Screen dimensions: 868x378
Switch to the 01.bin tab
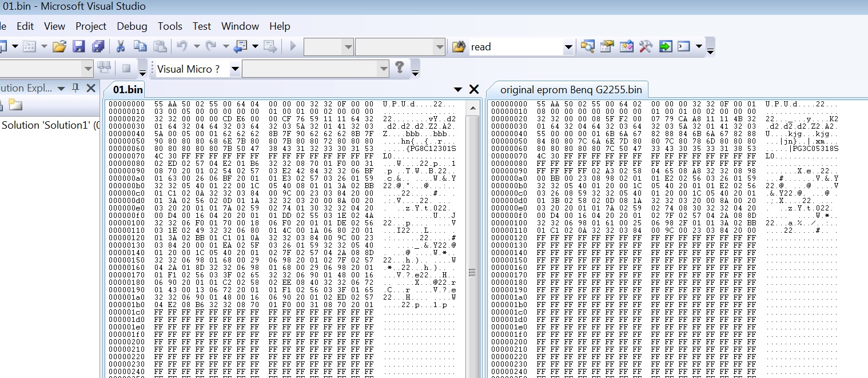[128, 89]
